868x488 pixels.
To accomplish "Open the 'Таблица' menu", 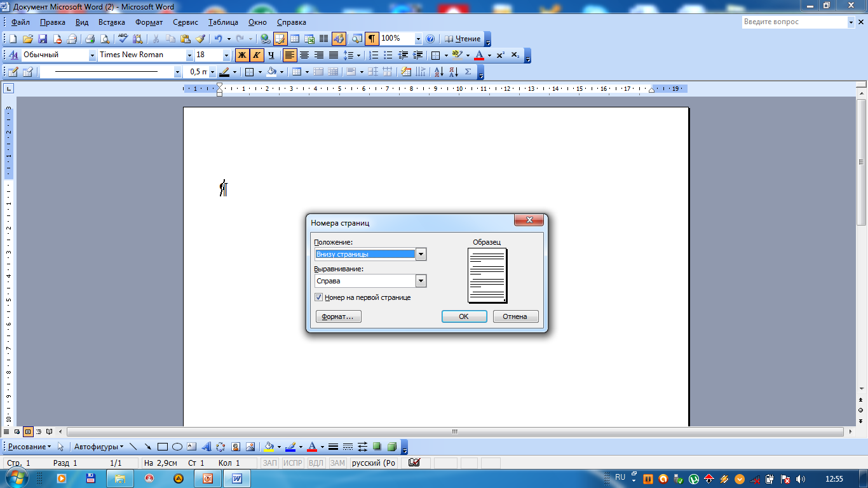I will click(x=223, y=22).
